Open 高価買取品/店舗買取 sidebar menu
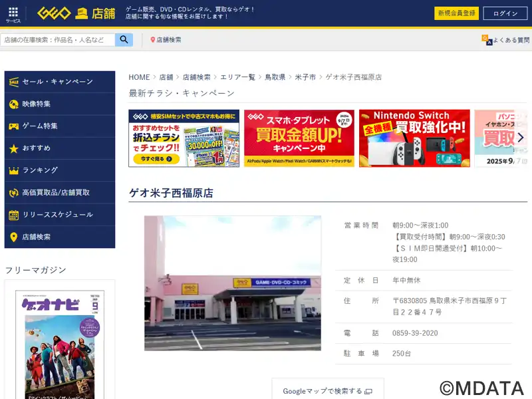The height and width of the screenshot is (399, 532). pyautogui.click(x=60, y=193)
